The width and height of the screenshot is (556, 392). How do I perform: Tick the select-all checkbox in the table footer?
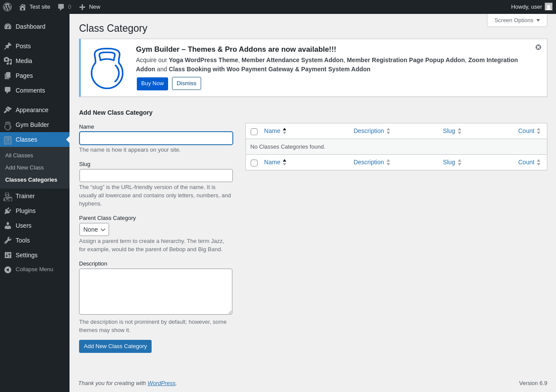click(254, 163)
